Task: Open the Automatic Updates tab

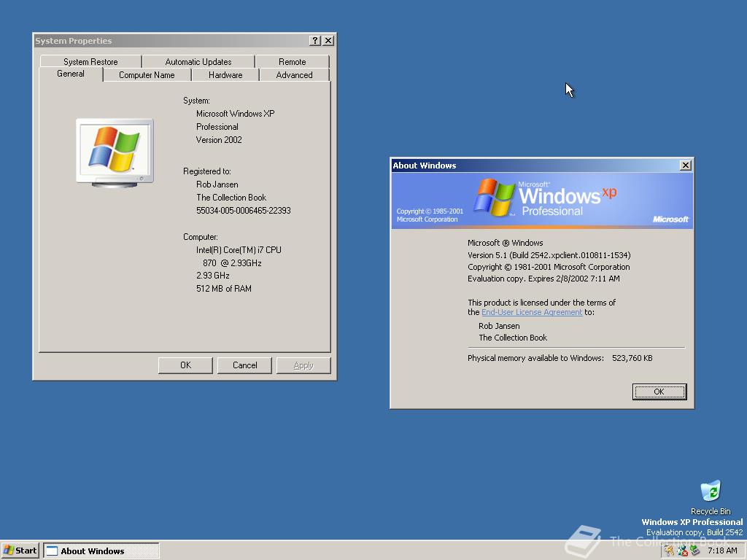Action: click(198, 61)
